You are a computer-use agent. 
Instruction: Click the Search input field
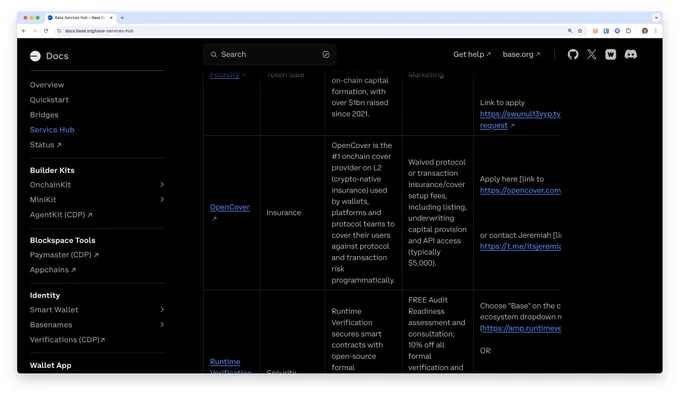[270, 55]
